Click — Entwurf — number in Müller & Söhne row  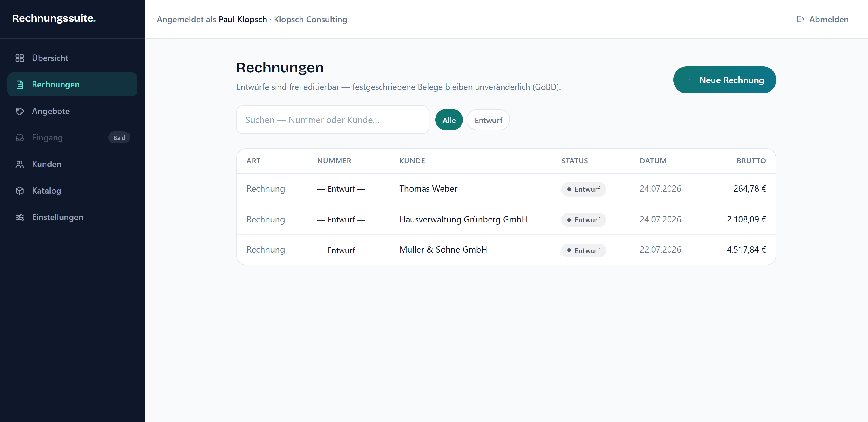coord(341,250)
